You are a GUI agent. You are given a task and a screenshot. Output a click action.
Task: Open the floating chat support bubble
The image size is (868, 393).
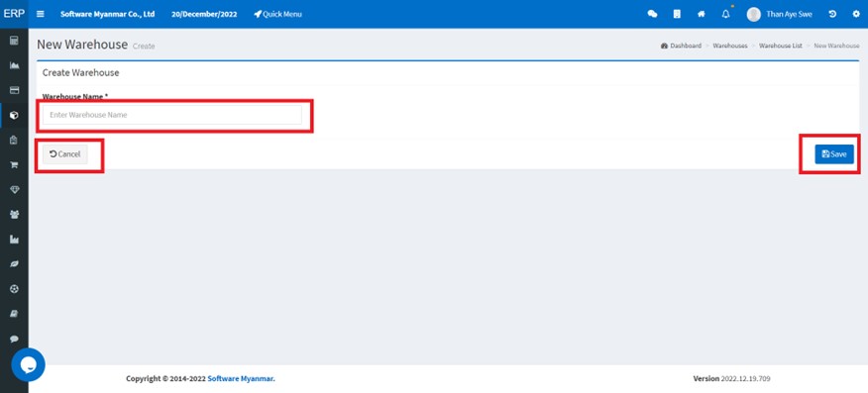click(x=28, y=365)
